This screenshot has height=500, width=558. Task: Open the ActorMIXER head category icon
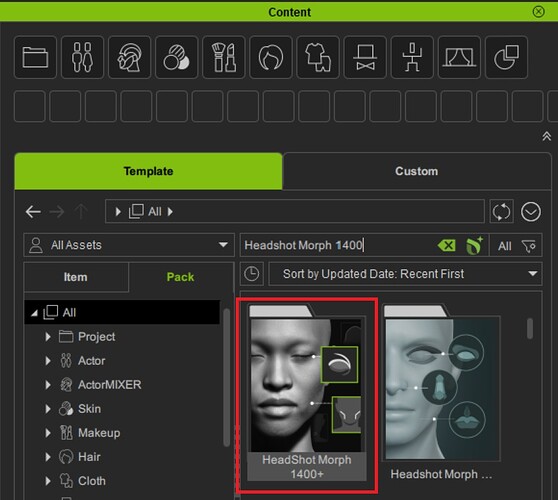tap(129, 57)
